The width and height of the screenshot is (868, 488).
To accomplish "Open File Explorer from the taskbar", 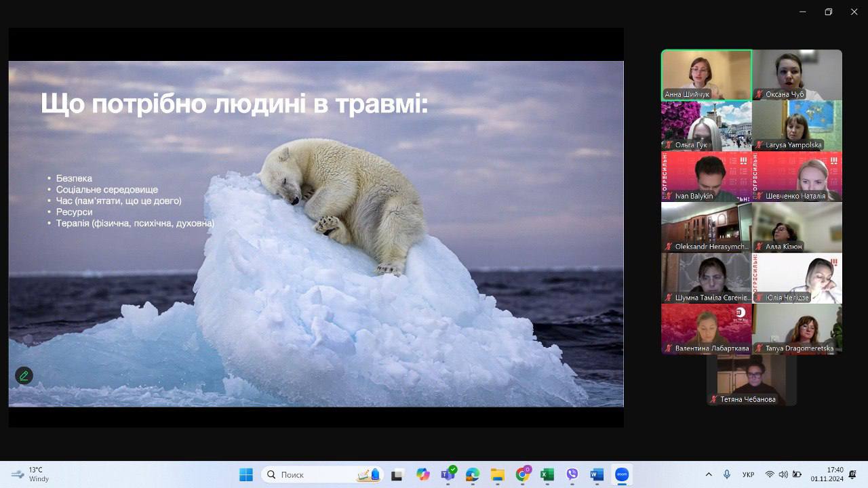I will pyautogui.click(x=498, y=474).
